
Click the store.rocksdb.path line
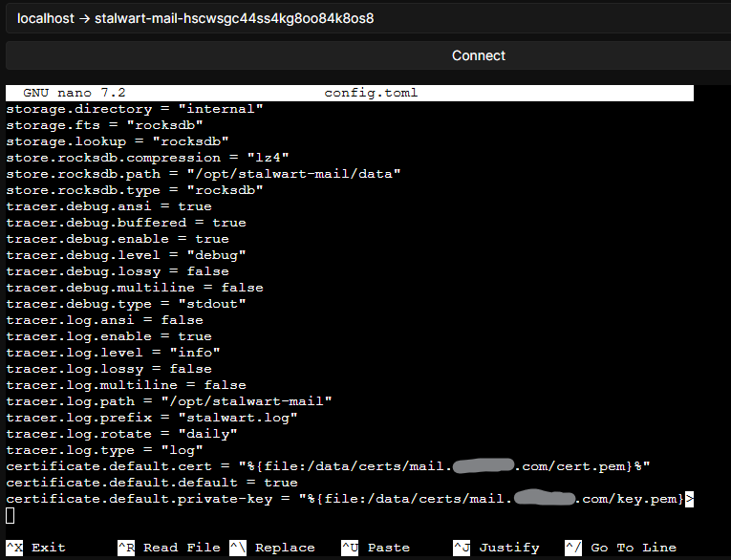pyautogui.click(x=204, y=174)
